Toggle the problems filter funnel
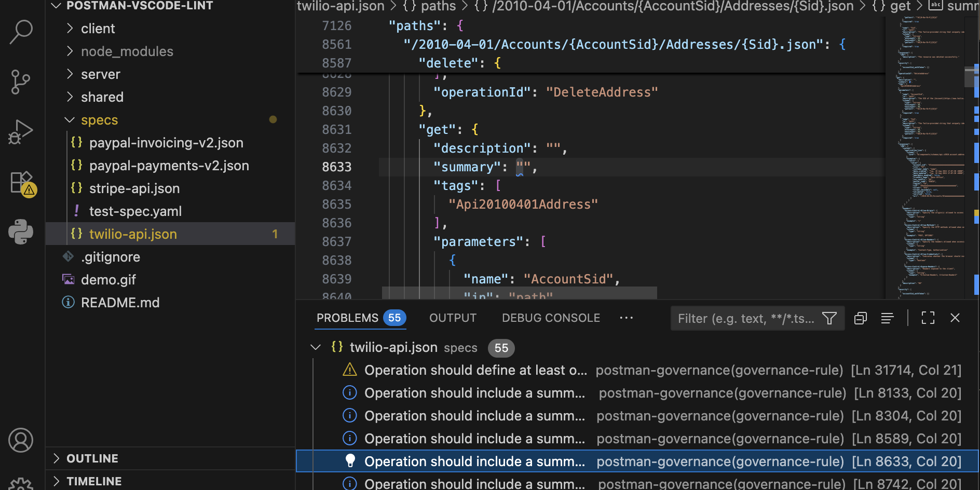The width and height of the screenshot is (980, 490). tap(829, 318)
